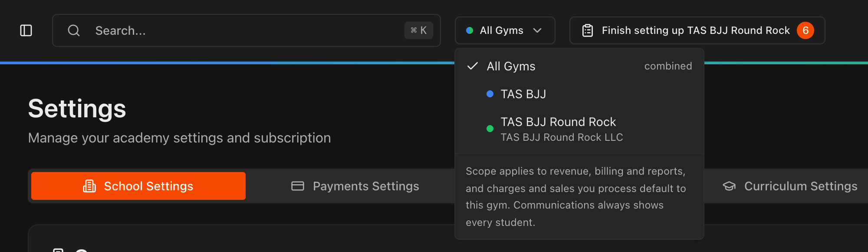Click green dot beside TAS BJJ Round Rock
This screenshot has height=252, width=868.
(490, 129)
